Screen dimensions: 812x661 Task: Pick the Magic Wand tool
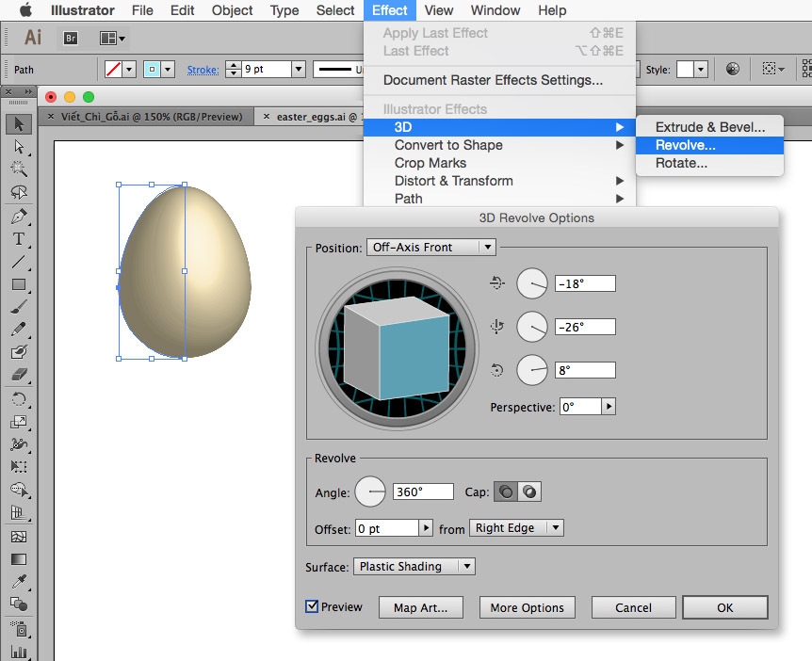pyautogui.click(x=18, y=169)
